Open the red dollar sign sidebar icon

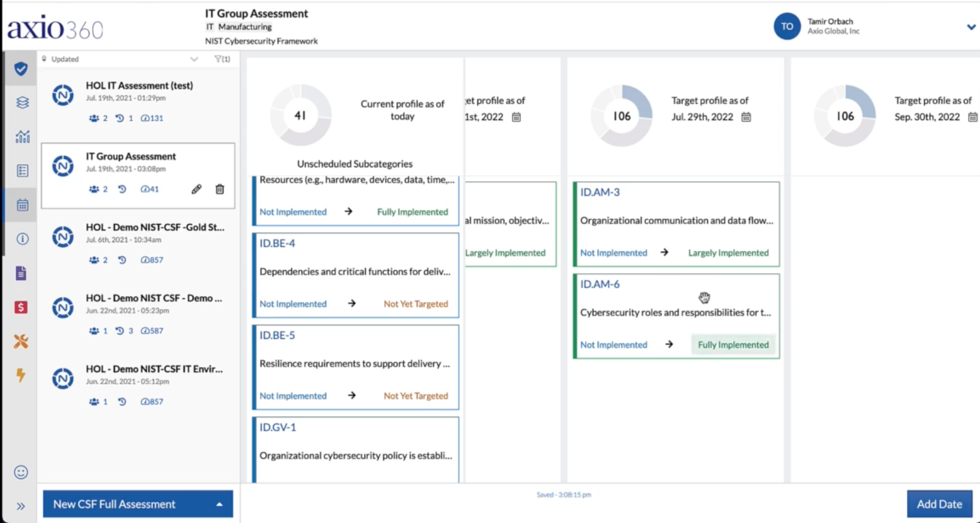pos(21,307)
